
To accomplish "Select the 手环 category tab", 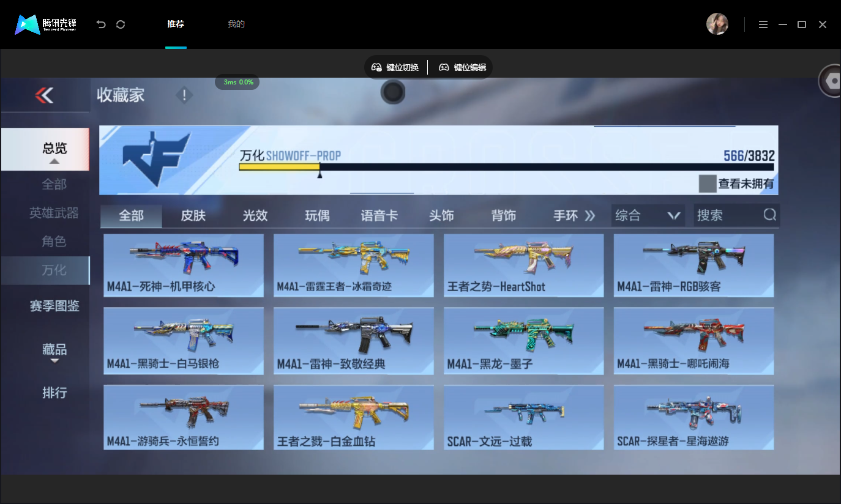I will 566,216.
